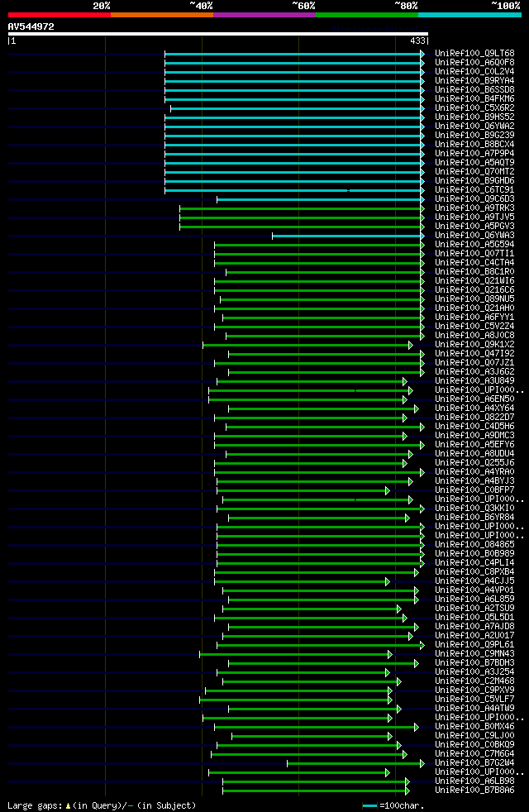The height and width of the screenshot is (812, 529).
Task: Select the UniRef100_O84865 label
Action: pos(474,545)
